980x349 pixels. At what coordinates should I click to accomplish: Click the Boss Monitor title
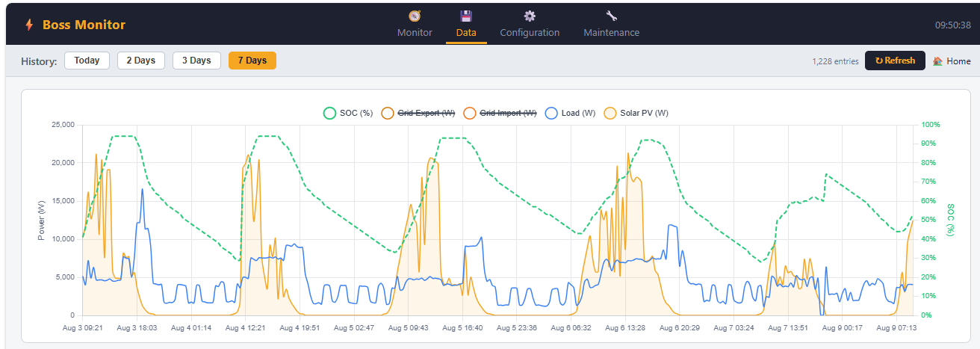(x=84, y=25)
